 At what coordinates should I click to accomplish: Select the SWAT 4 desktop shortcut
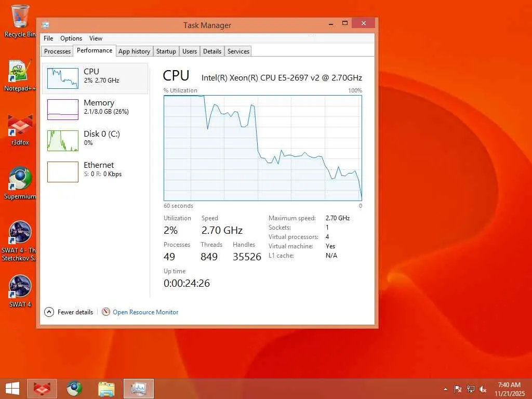20,291
